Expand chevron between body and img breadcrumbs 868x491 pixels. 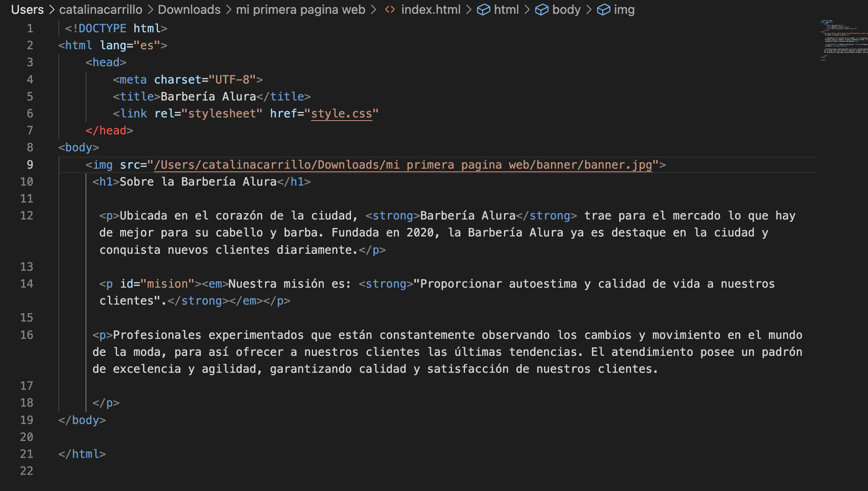(589, 9)
